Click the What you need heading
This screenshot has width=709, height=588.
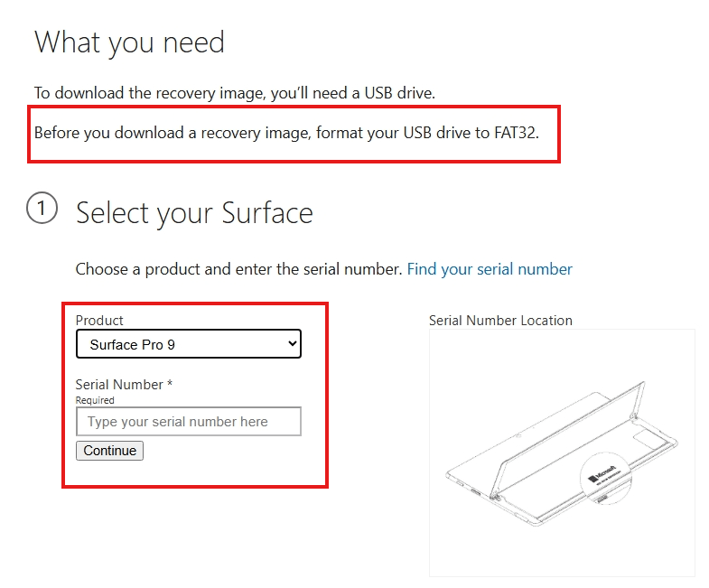pyautogui.click(x=129, y=42)
